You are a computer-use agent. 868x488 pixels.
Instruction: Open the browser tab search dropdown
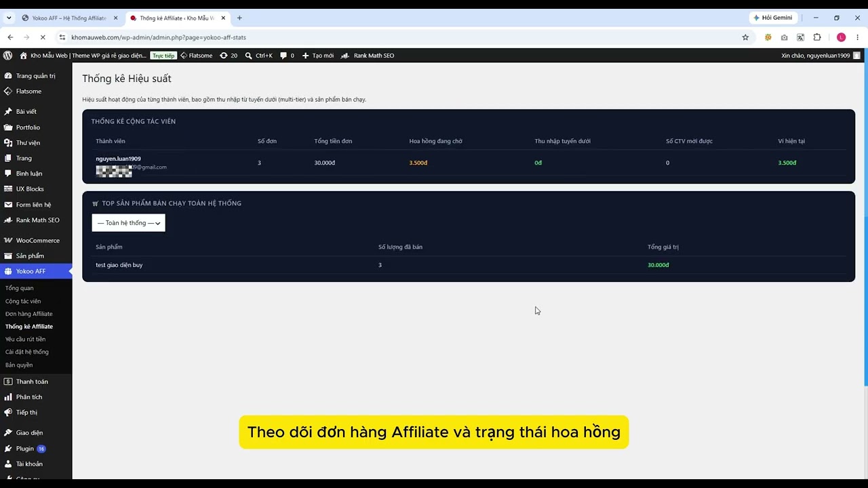click(9, 18)
